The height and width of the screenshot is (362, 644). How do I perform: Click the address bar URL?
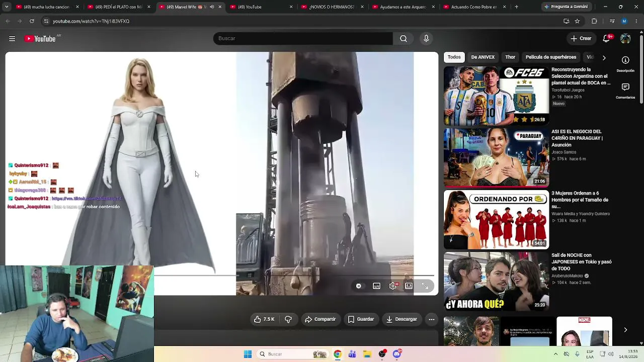[x=91, y=21]
